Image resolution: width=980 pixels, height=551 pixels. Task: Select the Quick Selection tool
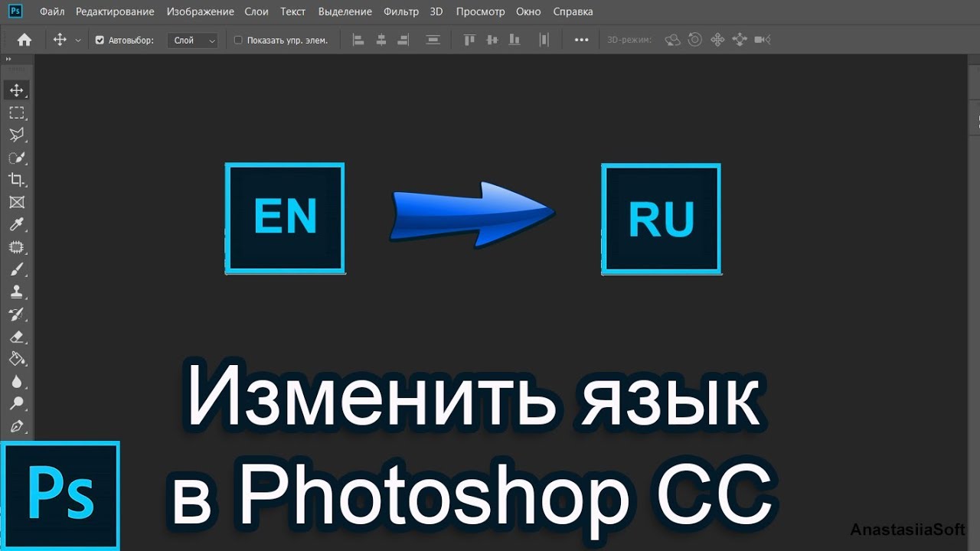click(16, 158)
